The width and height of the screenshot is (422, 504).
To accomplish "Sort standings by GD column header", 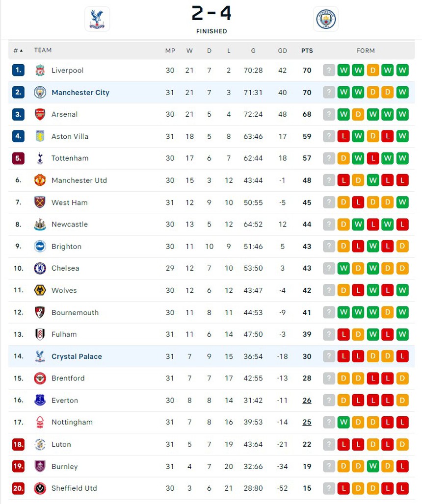I will (282, 50).
